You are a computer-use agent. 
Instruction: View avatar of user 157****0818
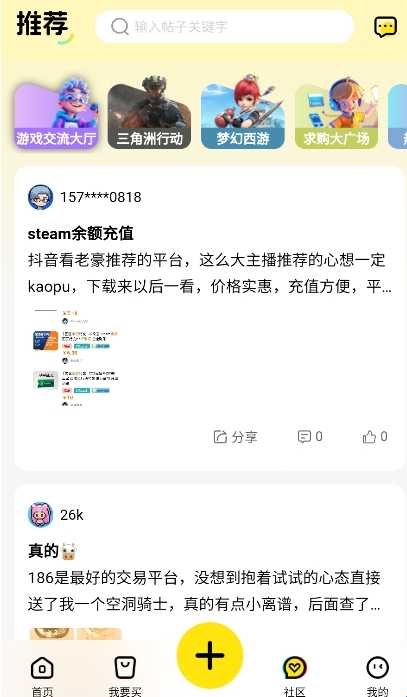[x=40, y=197]
